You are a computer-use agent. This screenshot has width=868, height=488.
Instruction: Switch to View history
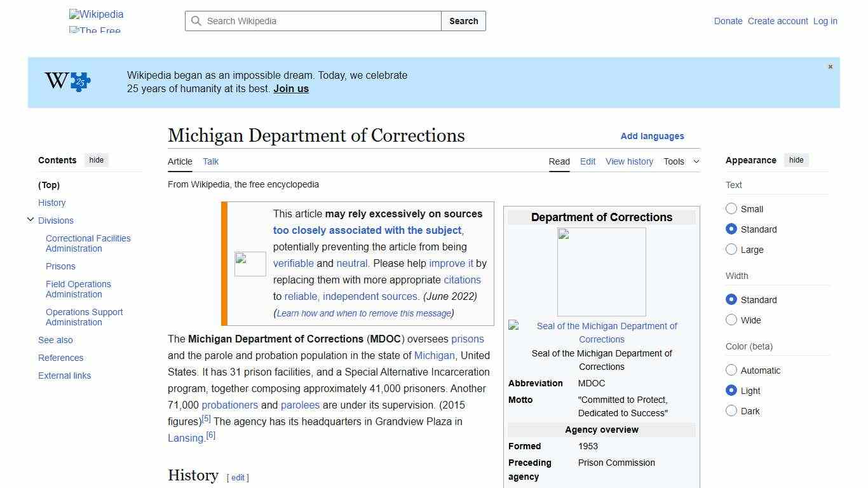tap(628, 161)
